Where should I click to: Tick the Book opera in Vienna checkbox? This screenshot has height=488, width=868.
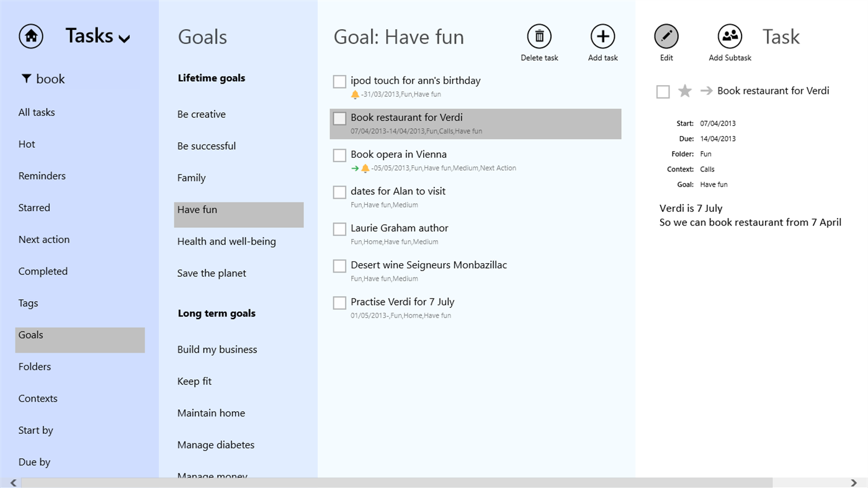[x=339, y=155]
